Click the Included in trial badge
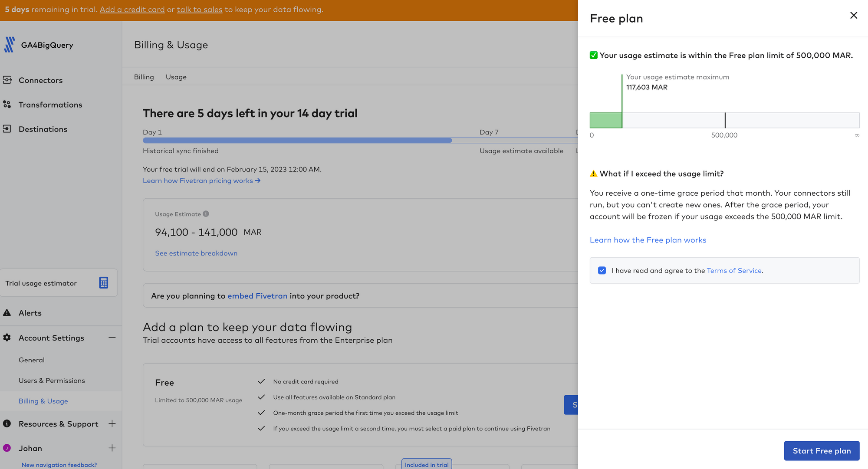This screenshot has height=469, width=868. (x=427, y=465)
